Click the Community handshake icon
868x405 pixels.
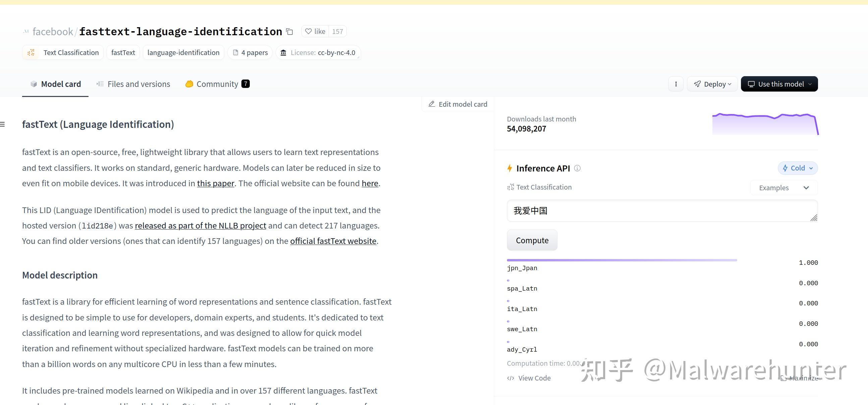[x=189, y=84]
